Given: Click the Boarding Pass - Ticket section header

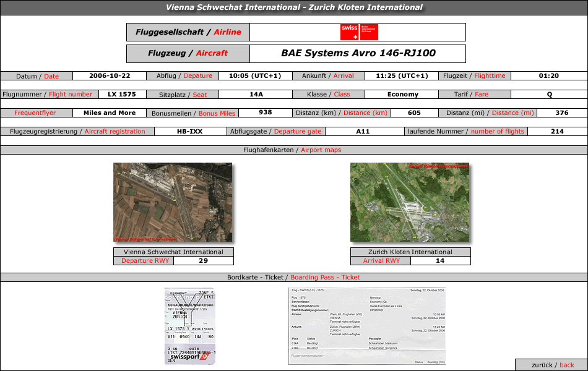Looking at the screenshot, I should [x=293, y=277].
